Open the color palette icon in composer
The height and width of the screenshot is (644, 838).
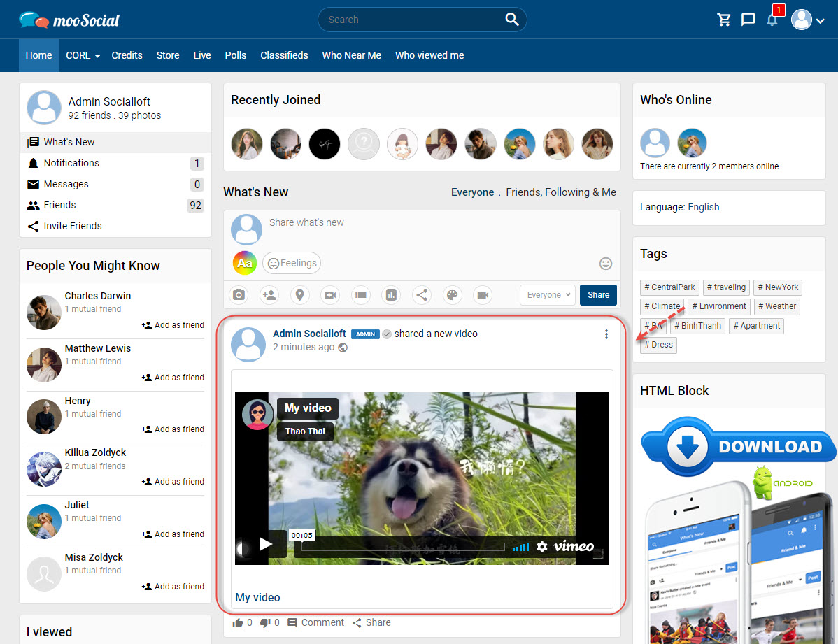[452, 294]
